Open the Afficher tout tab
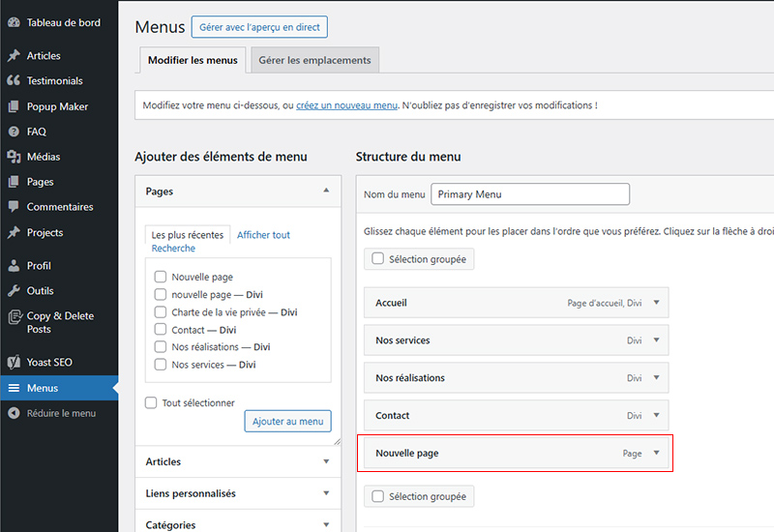Image resolution: width=774 pixels, height=532 pixels. (263, 235)
